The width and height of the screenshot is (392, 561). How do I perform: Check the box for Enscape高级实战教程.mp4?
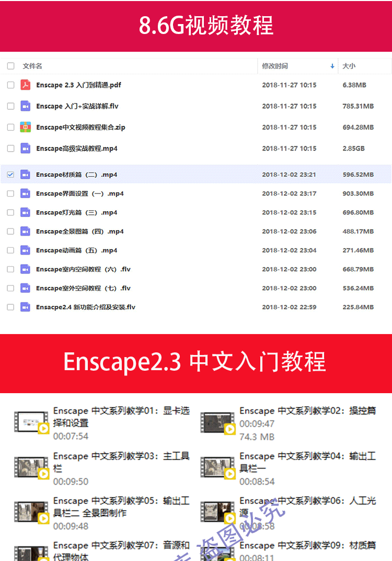point(11,148)
